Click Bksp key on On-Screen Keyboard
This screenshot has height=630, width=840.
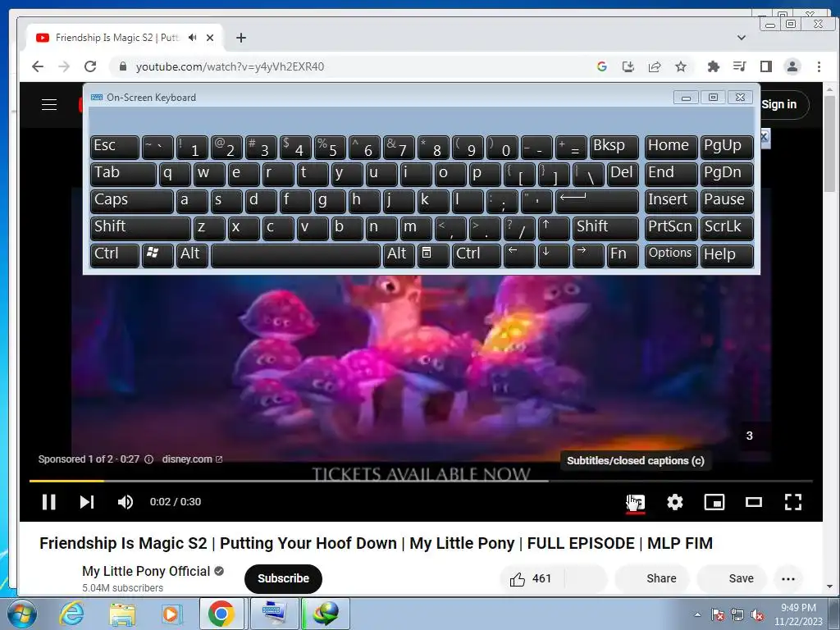(614, 146)
